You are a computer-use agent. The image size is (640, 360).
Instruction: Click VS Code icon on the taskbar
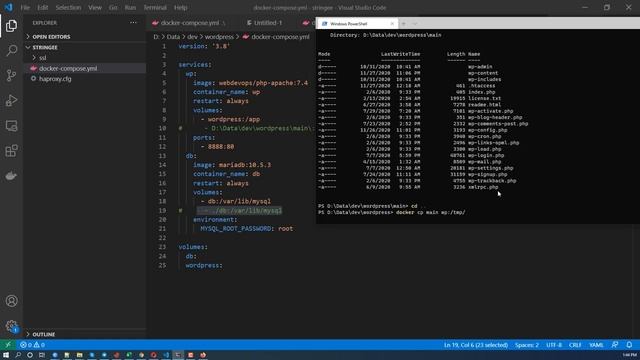[x=166, y=355]
